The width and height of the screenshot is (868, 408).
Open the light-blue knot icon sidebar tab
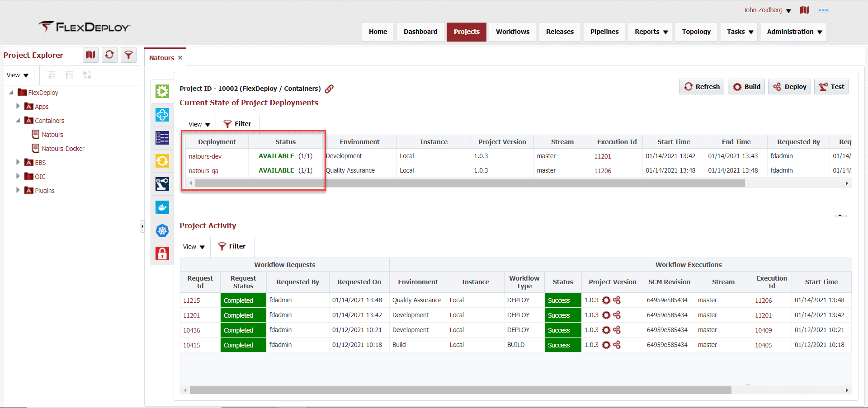coord(162,115)
